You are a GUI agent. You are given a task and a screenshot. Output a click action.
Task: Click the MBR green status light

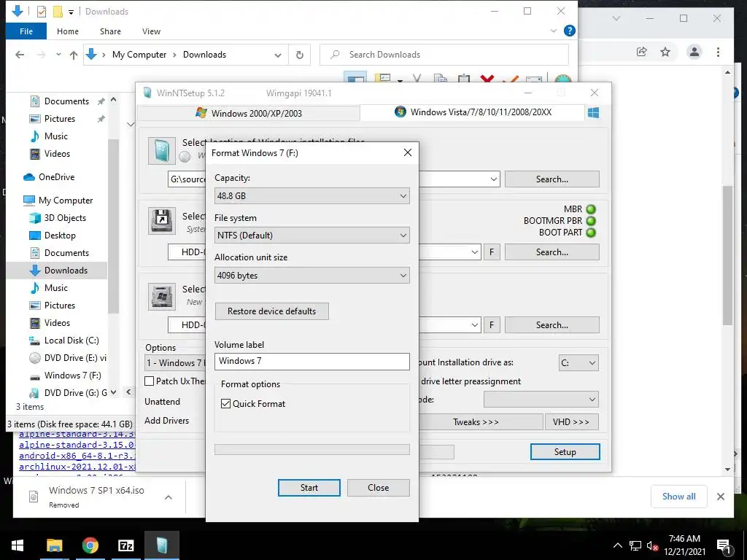click(x=591, y=209)
